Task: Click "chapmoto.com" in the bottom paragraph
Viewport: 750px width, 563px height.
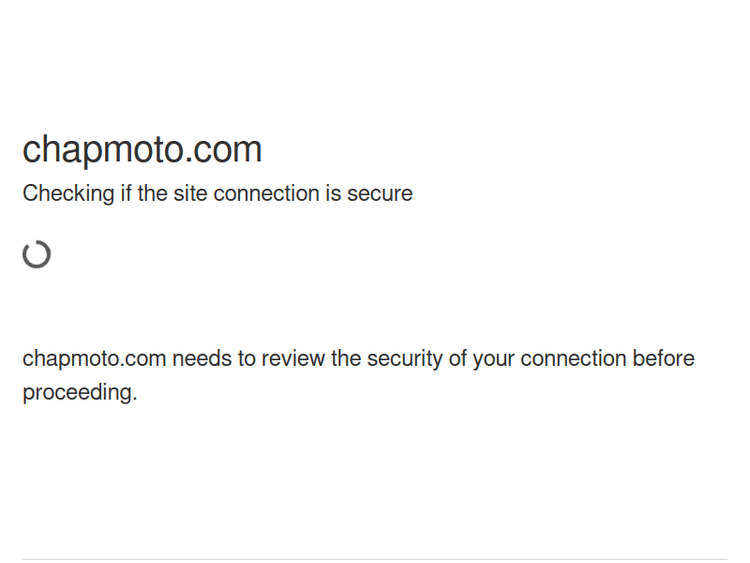Action: pyautogui.click(x=94, y=359)
